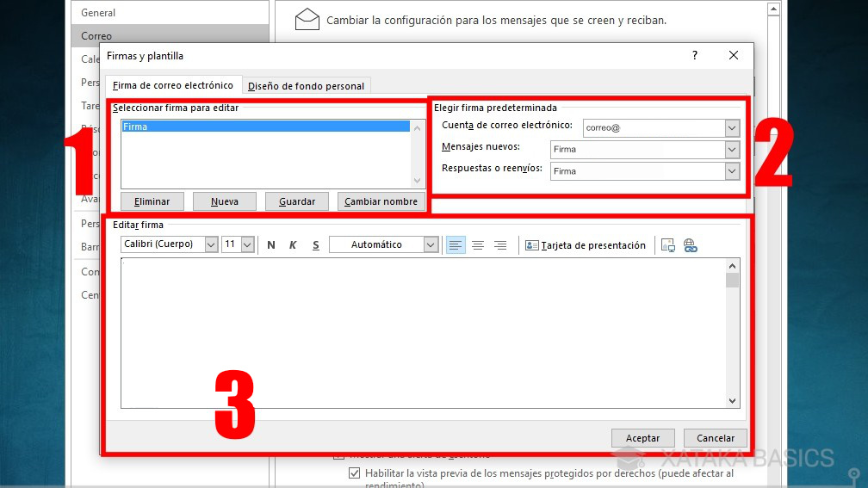The width and height of the screenshot is (868, 488).
Task: Enable the preview of rights-protected messages checkbox
Action: click(x=354, y=473)
